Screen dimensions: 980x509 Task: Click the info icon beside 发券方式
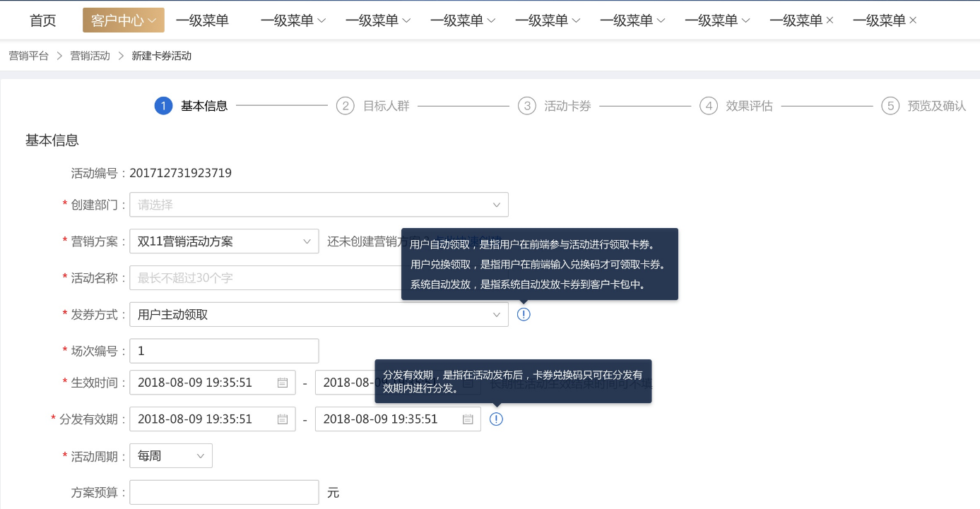[x=524, y=315]
